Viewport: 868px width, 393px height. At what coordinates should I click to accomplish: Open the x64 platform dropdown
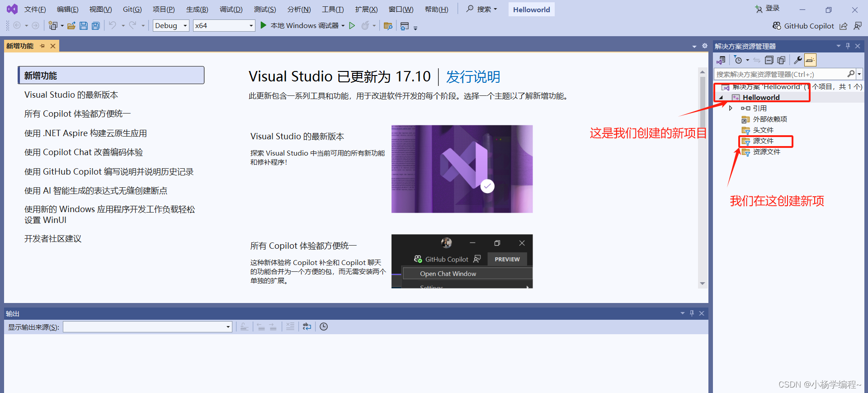(224, 26)
